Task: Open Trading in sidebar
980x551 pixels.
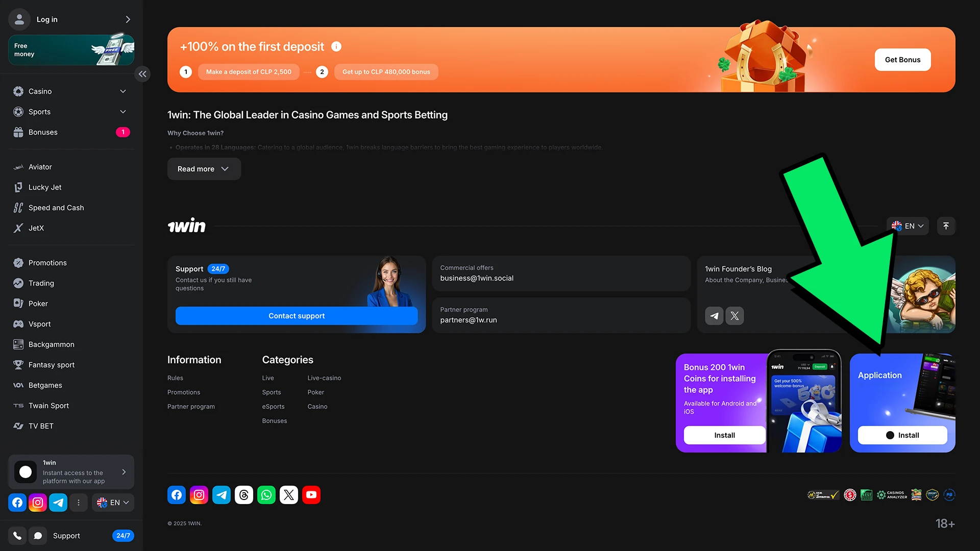Action: click(71, 283)
